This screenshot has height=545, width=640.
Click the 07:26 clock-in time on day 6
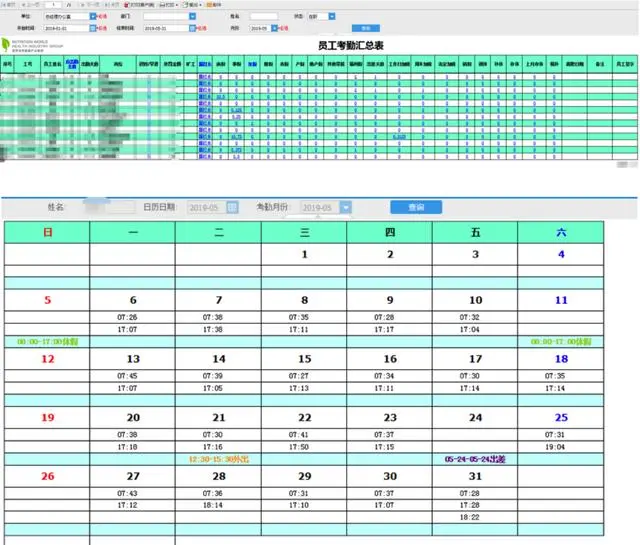point(127,317)
